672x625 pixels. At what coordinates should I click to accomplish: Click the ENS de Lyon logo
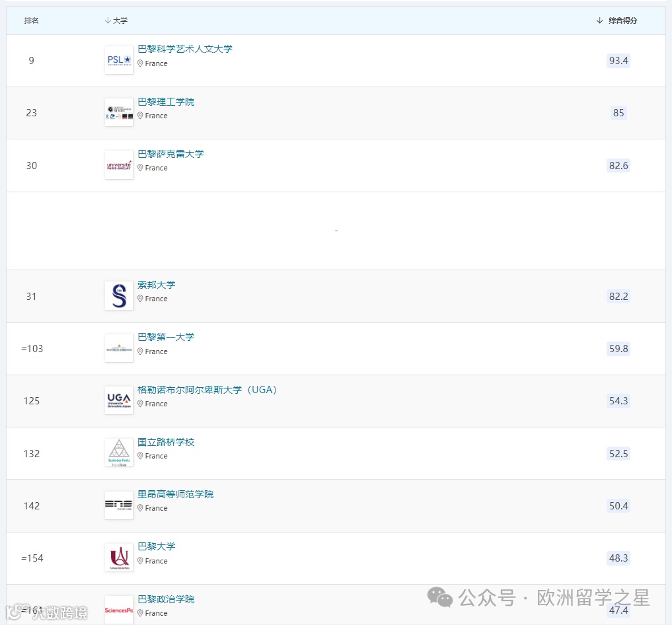tap(119, 505)
